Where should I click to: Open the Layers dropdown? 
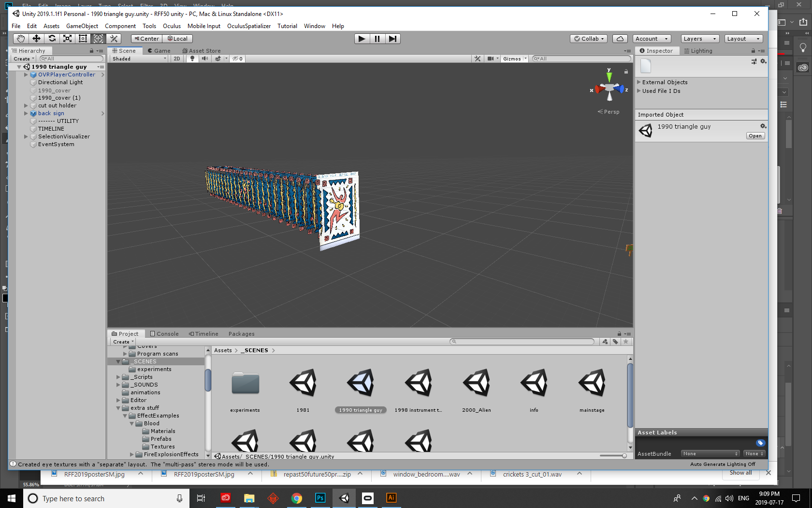(700, 39)
